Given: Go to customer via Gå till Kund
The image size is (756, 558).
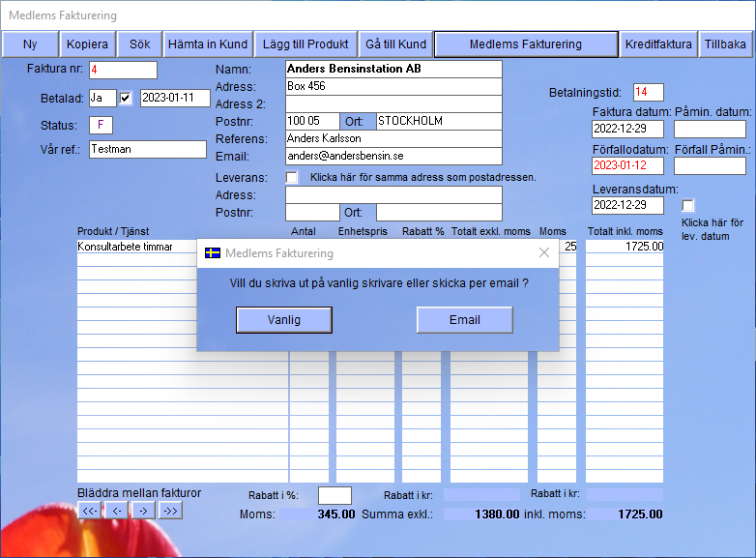Looking at the screenshot, I should click(x=395, y=44).
